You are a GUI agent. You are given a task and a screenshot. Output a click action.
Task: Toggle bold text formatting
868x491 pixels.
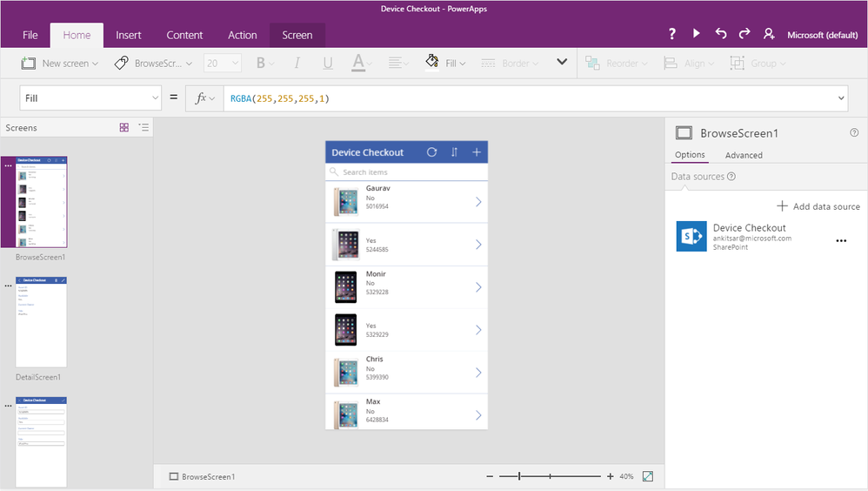coord(261,64)
